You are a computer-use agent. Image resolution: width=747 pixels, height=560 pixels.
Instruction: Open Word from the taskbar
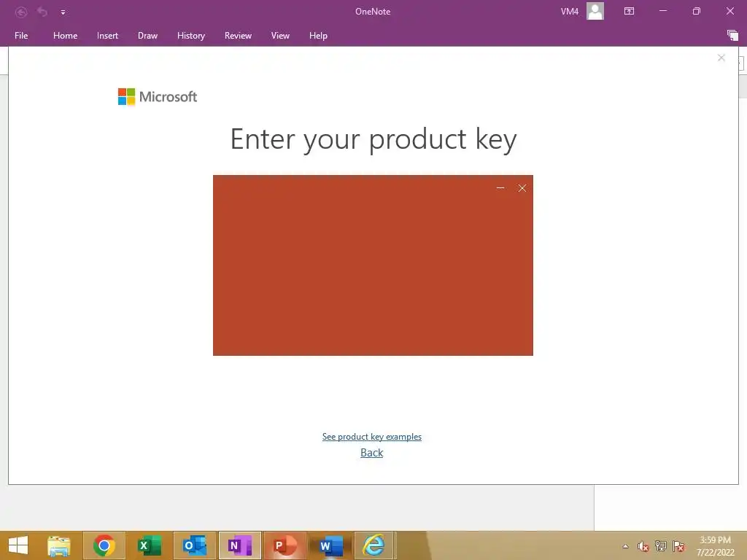330,545
